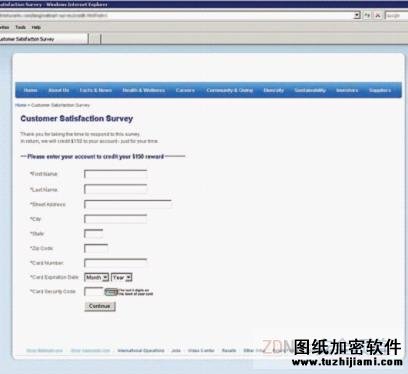Focus the Zip Code field
Screen dimensions: 408x374
[96, 248]
